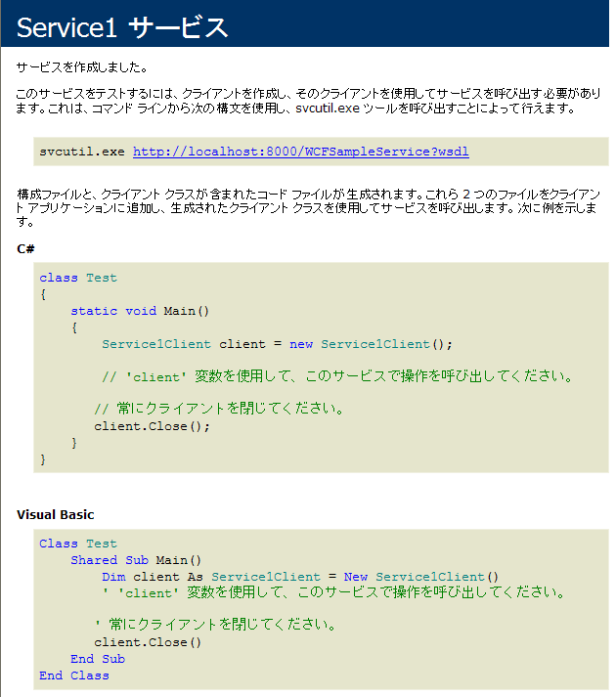Click the 'Shared Sub Main()' code line
Image resolution: width=616 pixels, height=697 pixels.
coord(136,560)
